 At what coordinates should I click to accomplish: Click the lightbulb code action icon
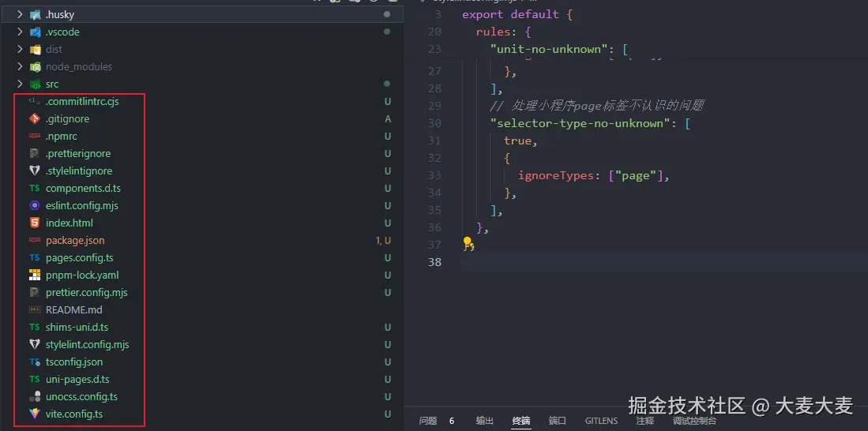click(x=468, y=243)
